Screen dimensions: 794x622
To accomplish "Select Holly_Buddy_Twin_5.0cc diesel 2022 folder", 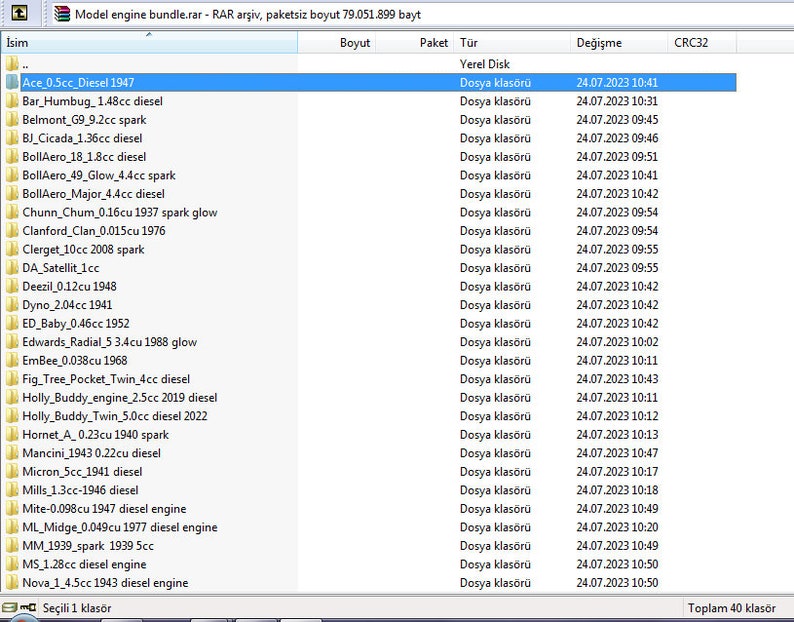I will [x=115, y=416].
